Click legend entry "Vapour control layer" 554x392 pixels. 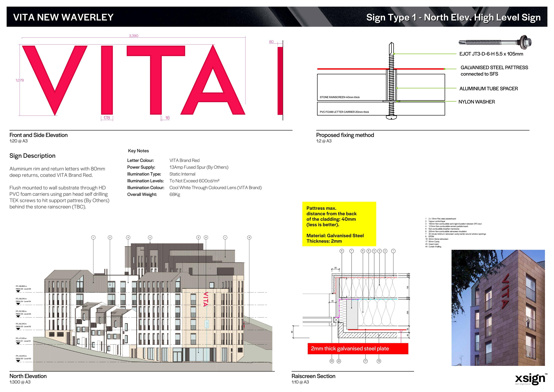[437, 221]
